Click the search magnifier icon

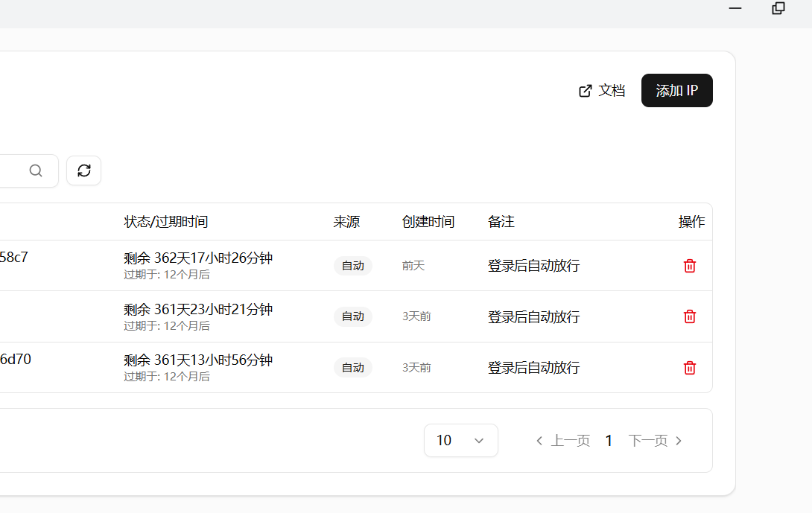36,171
